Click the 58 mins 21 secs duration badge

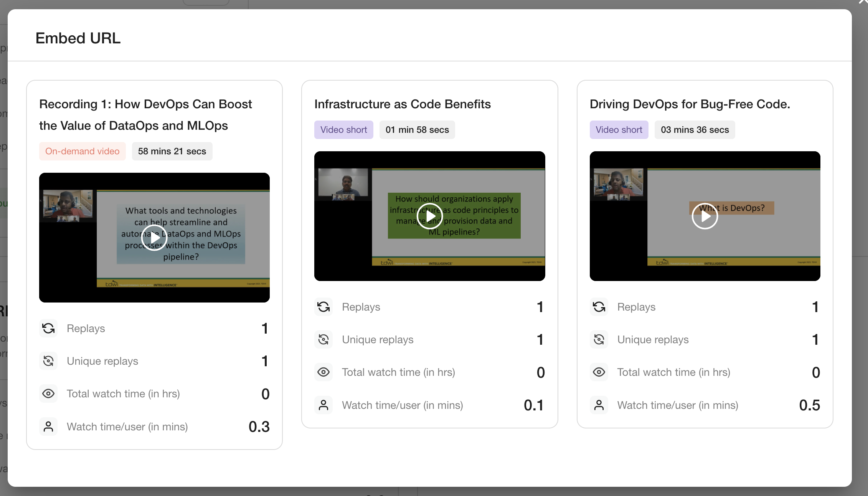click(x=172, y=151)
